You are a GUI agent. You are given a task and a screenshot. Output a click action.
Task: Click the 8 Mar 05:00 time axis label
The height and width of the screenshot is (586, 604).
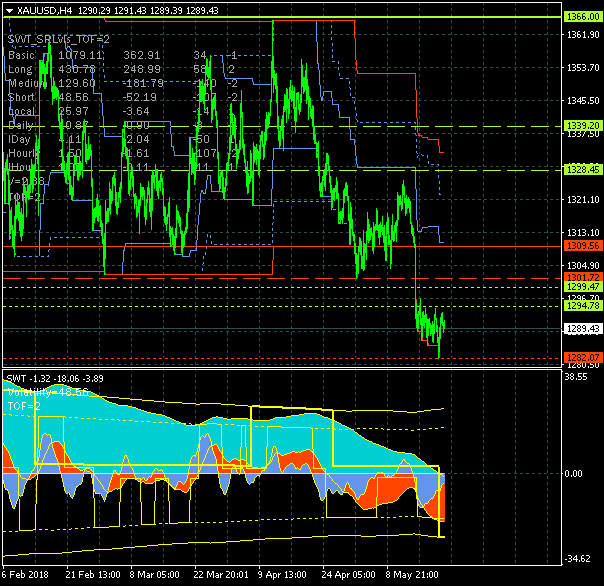(x=154, y=575)
